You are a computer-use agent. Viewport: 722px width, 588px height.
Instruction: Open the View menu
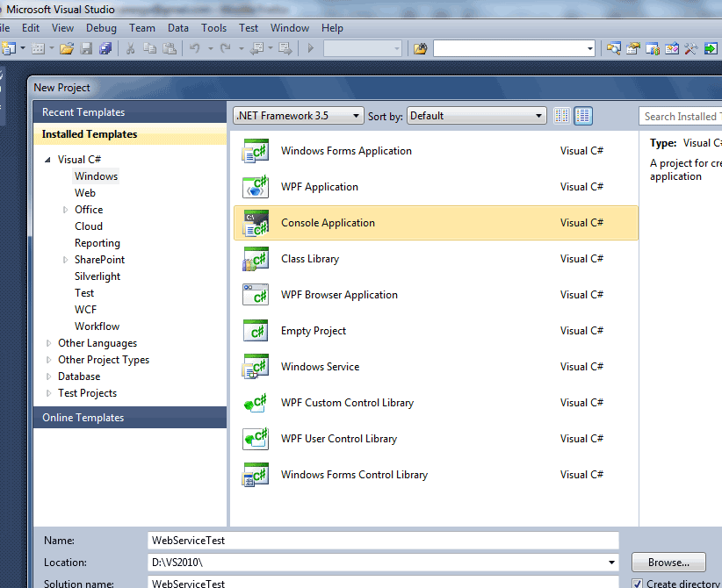[x=62, y=28]
